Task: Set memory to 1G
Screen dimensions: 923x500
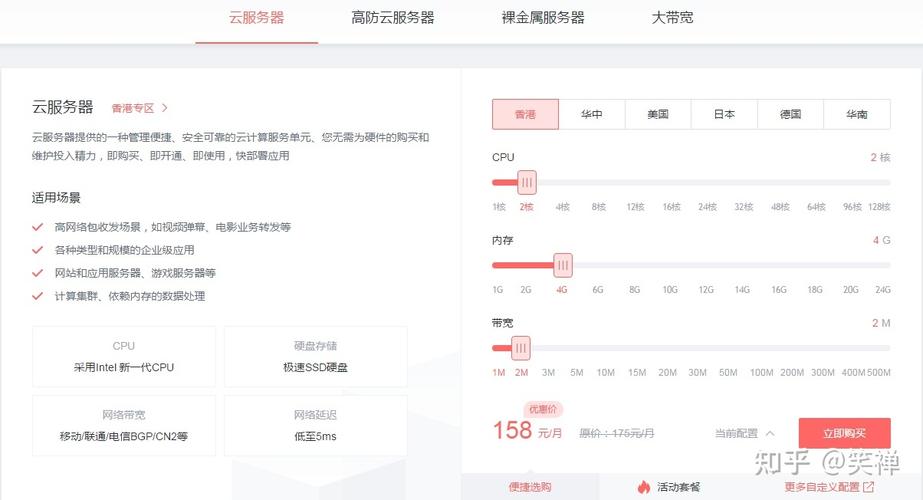Action: (x=497, y=290)
